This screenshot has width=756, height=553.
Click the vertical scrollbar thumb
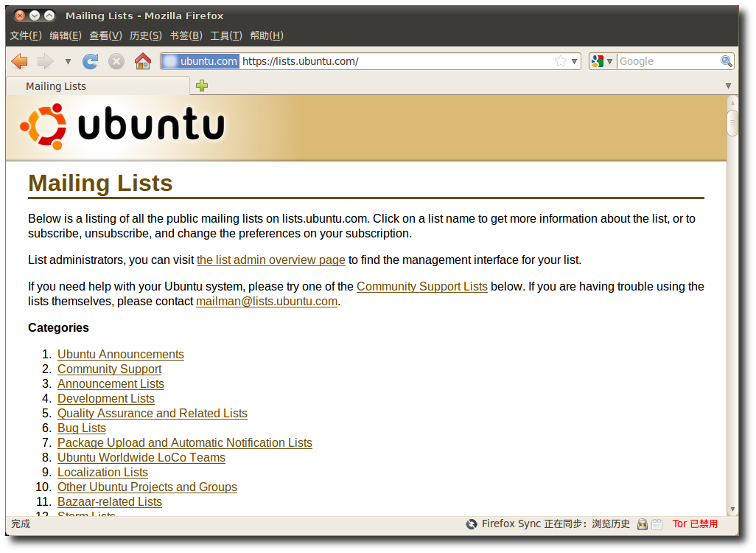tap(732, 123)
